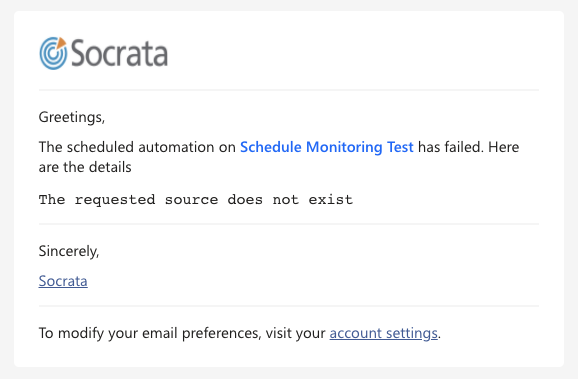Click the gray Socrata wordmark in the header
Screen dimensions: 578x379
pos(119,53)
